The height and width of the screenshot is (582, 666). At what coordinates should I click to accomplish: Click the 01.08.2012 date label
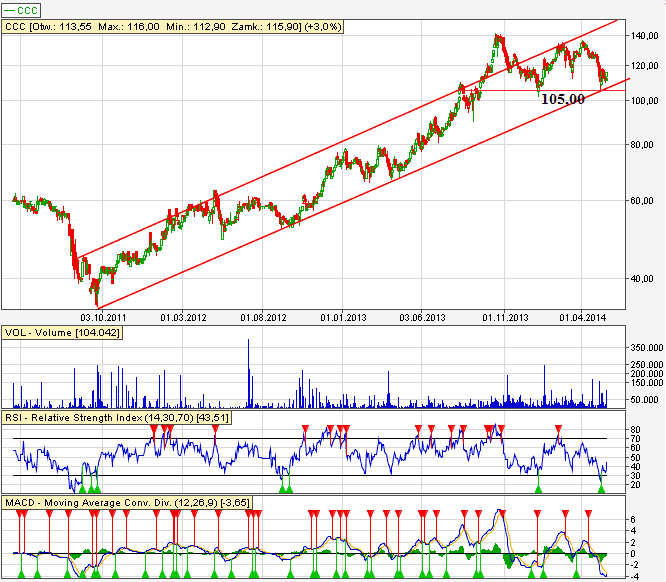click(263, 317)
